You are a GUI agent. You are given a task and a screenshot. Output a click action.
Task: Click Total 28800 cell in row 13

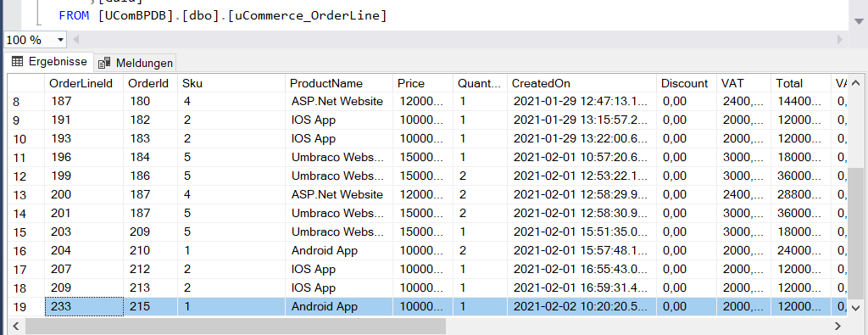click(800, 195)
